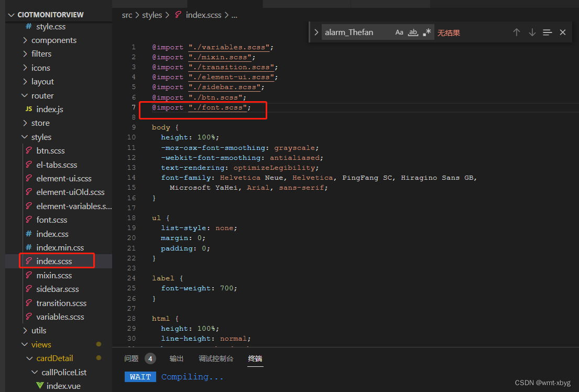
Task: Open mixin.scss file icon
Action: pyautogui.click(x=29, y=275)
